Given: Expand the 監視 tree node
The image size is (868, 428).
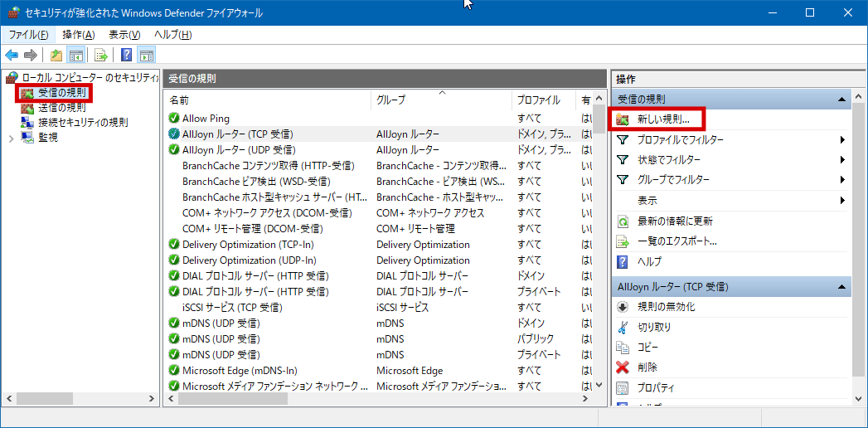Looking at the screenshot, I should pyautogui.click(x=11, y=138).
